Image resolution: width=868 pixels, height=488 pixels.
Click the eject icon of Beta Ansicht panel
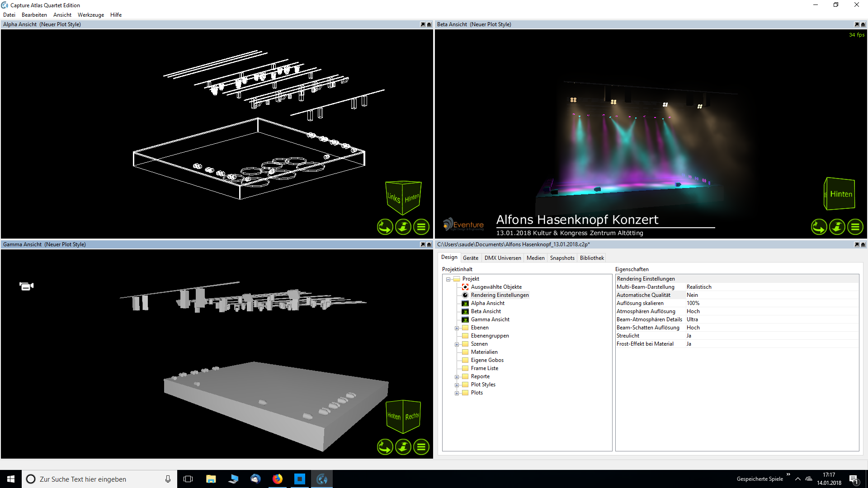pos(863,24)
